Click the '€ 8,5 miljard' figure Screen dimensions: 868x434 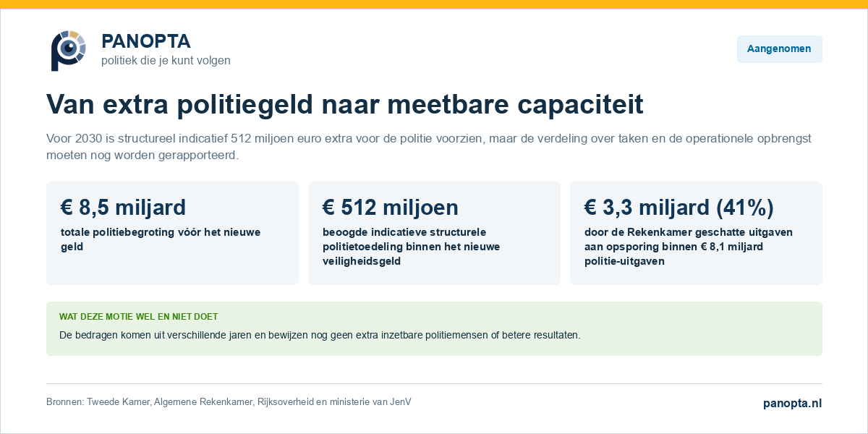[x=124, y=208]
